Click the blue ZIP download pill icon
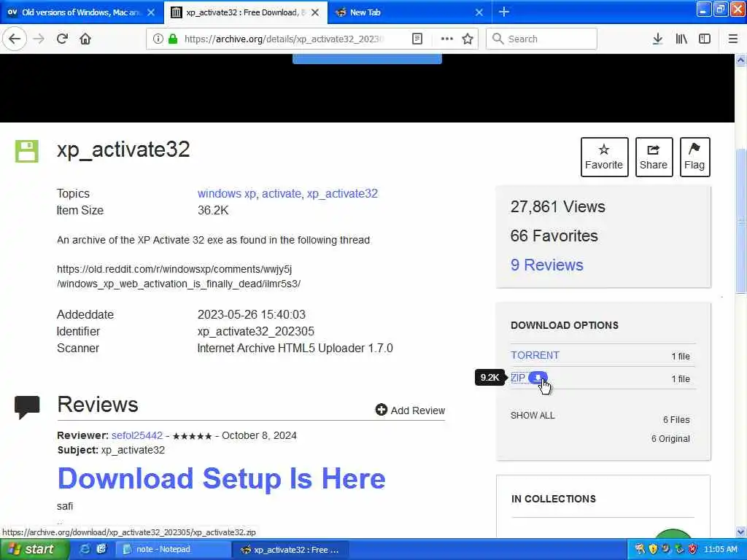The height and width of the screenshot is (560, 747). point(538,378)
